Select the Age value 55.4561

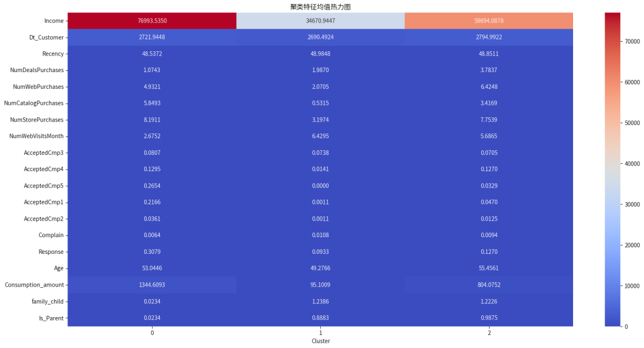pos(489,268)
